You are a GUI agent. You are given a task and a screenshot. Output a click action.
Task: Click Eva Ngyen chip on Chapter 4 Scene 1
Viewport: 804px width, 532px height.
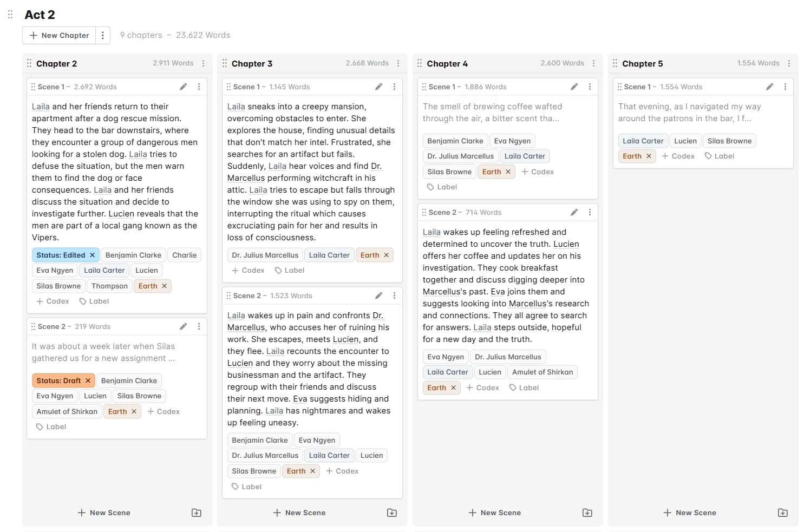click(x=512, y=141)
